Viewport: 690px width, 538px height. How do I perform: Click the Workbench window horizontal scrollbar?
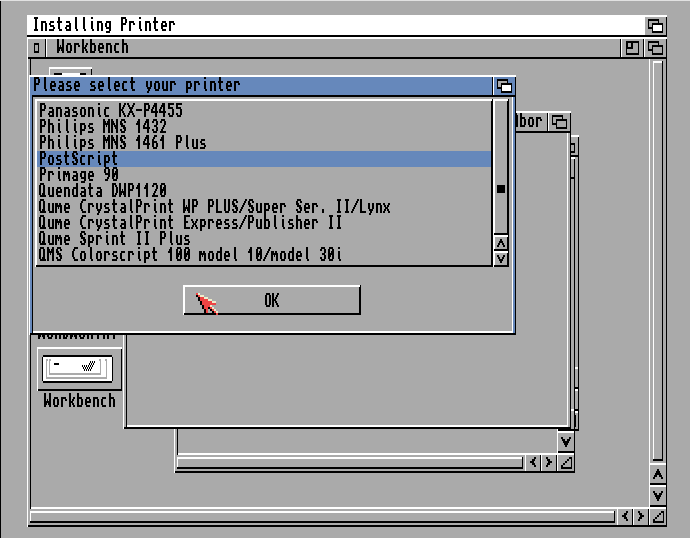[x=320, y=517]
